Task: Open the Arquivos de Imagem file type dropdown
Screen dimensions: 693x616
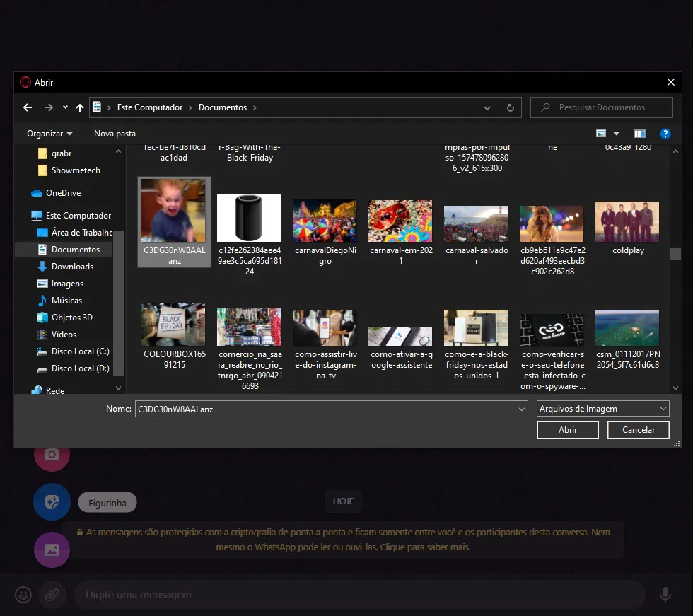Action: [x=602, y=409]
